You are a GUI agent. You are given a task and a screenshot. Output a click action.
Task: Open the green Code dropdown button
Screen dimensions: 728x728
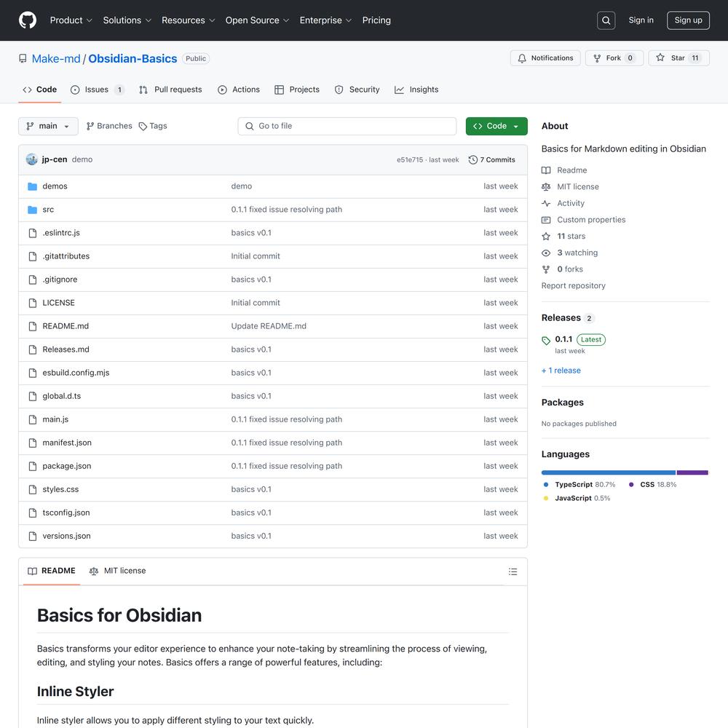point(496,126)
